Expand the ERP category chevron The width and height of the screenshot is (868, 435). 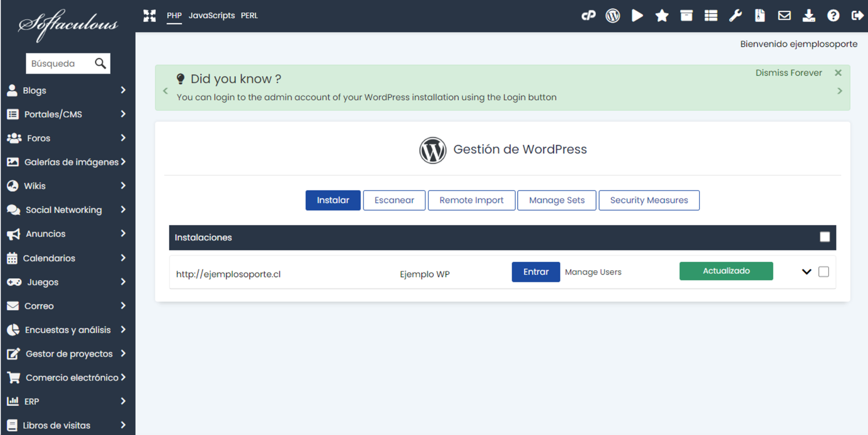coord(123,401)
